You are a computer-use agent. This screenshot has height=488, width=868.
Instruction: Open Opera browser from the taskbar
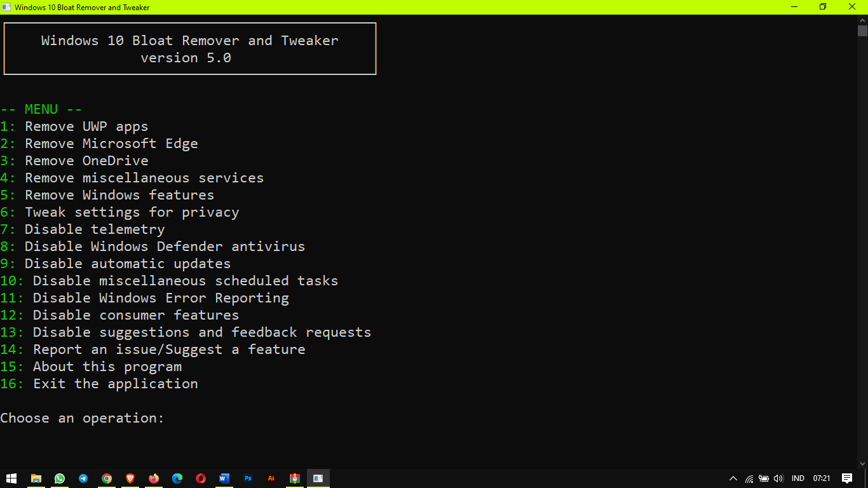pyautogui.click(x=201, y=478)
